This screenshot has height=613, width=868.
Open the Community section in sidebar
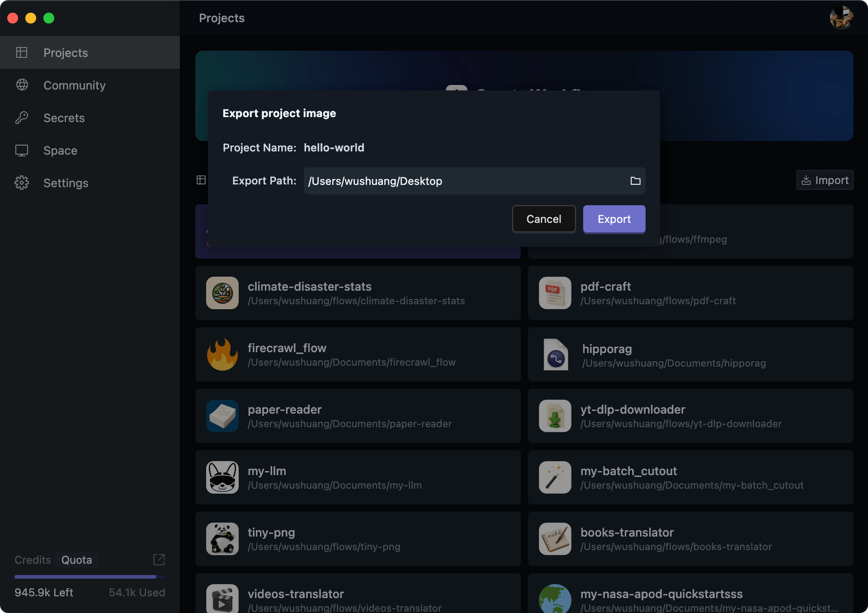74,85
